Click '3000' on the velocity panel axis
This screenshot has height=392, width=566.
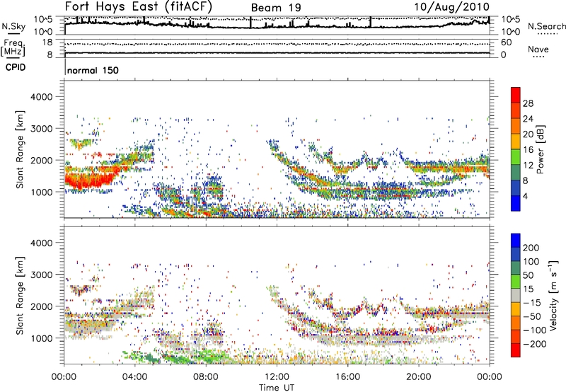coord(41,275)
